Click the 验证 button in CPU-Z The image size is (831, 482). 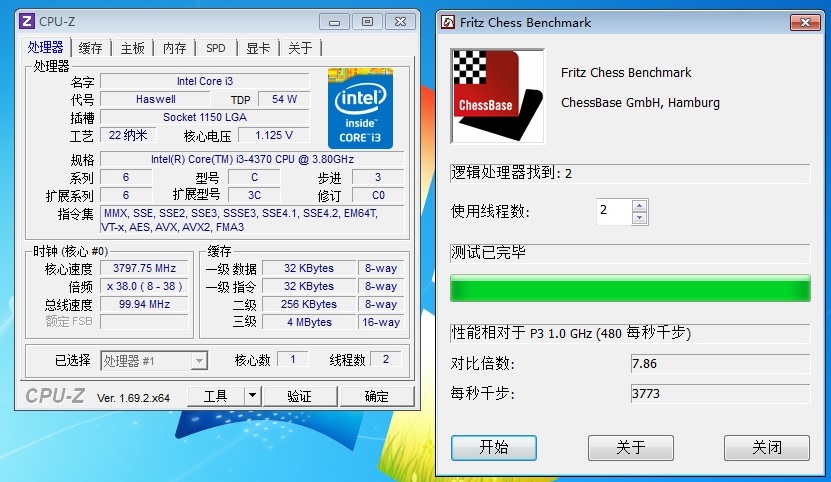coord(299,396)
